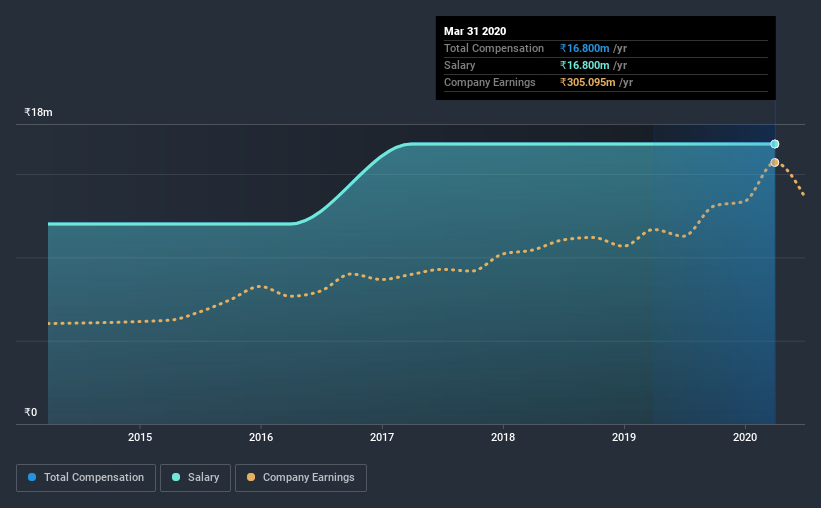Click the Total Compensation label in the tooltip

click(x=494, y=48)
